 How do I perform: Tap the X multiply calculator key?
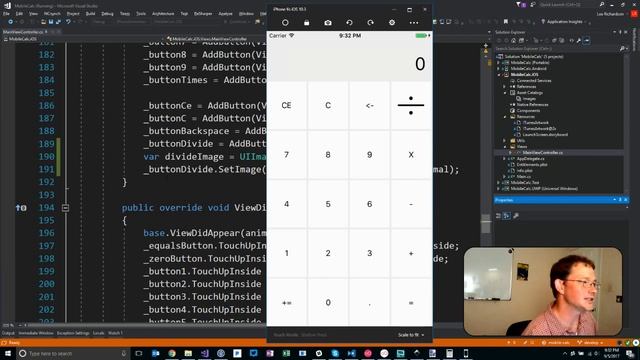[411, 155]
